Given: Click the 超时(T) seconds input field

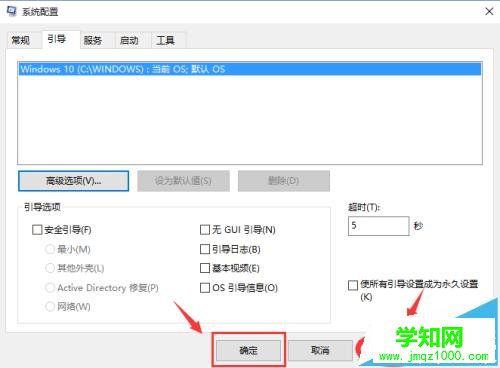Looking at the screenshot, I should pos(378,226).
